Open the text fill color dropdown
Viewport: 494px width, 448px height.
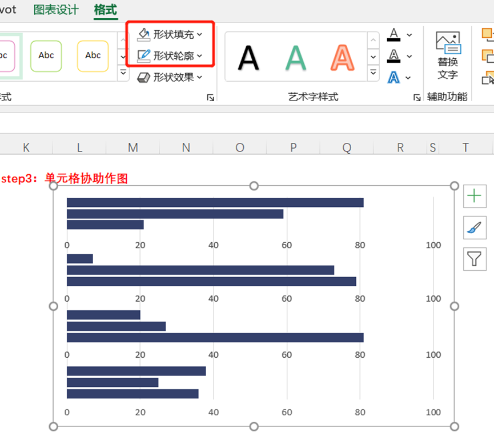pyautogui.click(x=409, y=35)
